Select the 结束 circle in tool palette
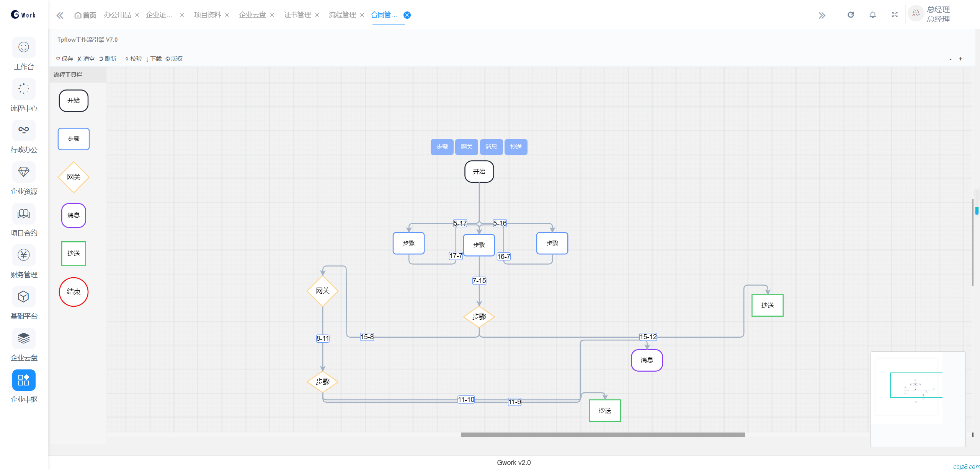980x470 pixels. pos(73,292)
